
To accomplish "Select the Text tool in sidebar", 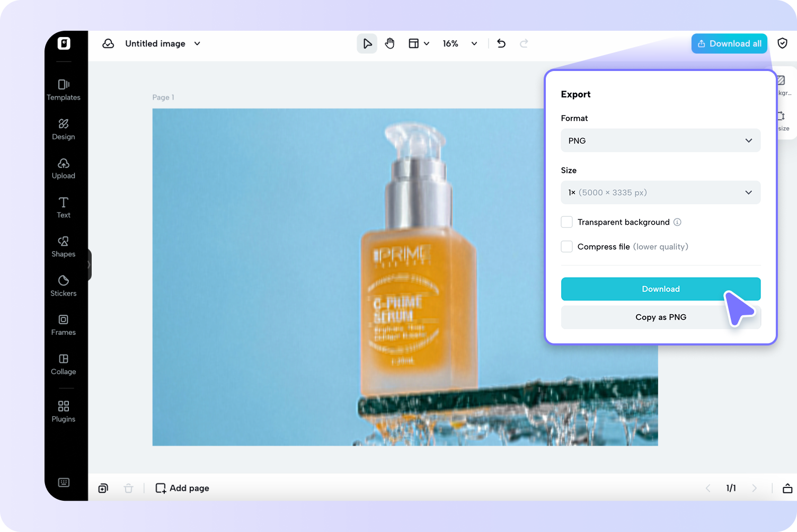I will point(64,208).
